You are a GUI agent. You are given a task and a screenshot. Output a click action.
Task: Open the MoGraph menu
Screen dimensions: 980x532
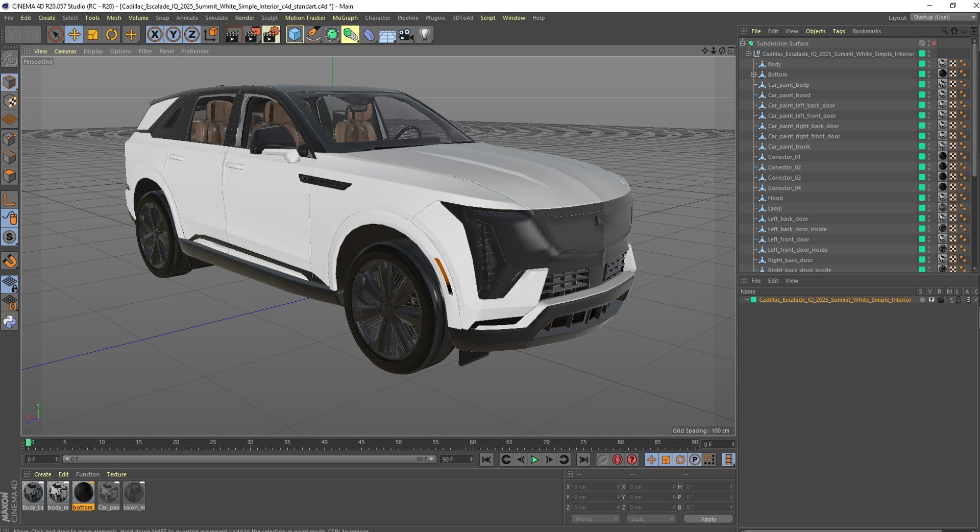pos(345,18)
